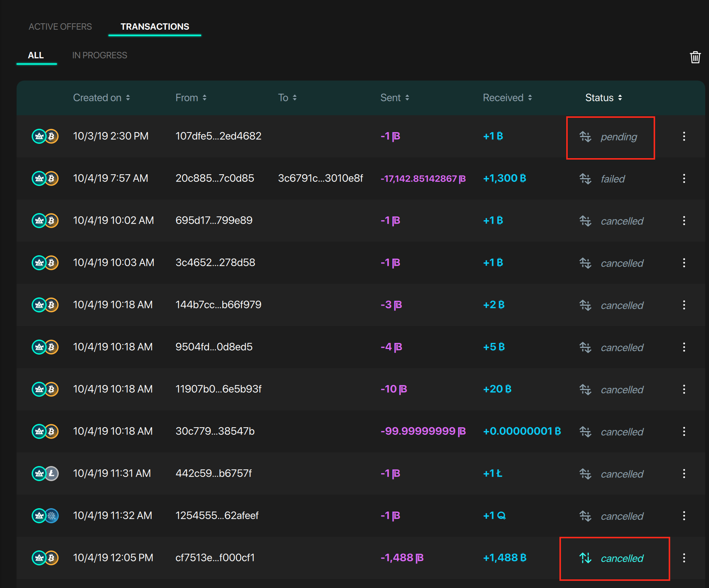Image resolution: width=709 pixels, height=588 pixels.
Task: Filter by In Progress transactions
Action: [x=100, y=55]
